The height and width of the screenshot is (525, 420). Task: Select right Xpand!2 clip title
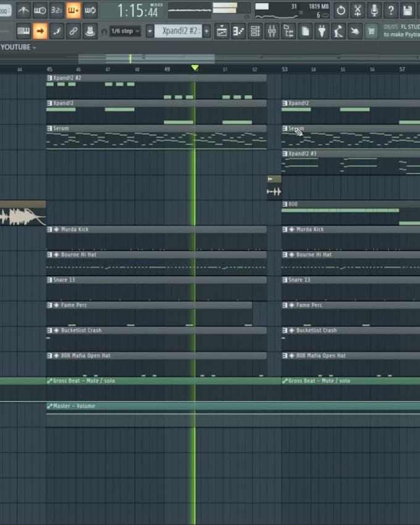tap(298, 103)
